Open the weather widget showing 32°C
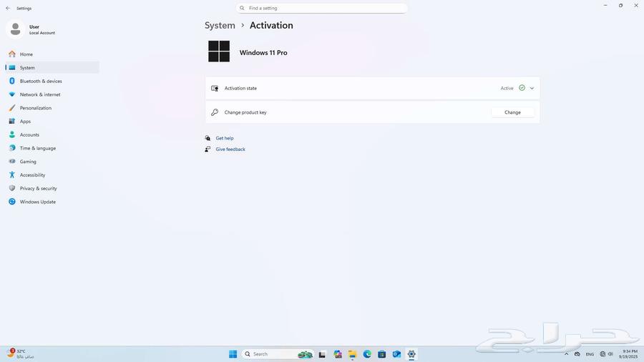 20,354
